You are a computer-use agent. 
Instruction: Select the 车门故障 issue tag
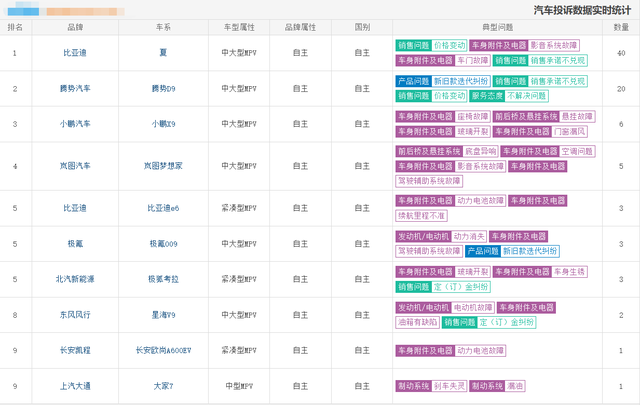(x=473, y=60)
